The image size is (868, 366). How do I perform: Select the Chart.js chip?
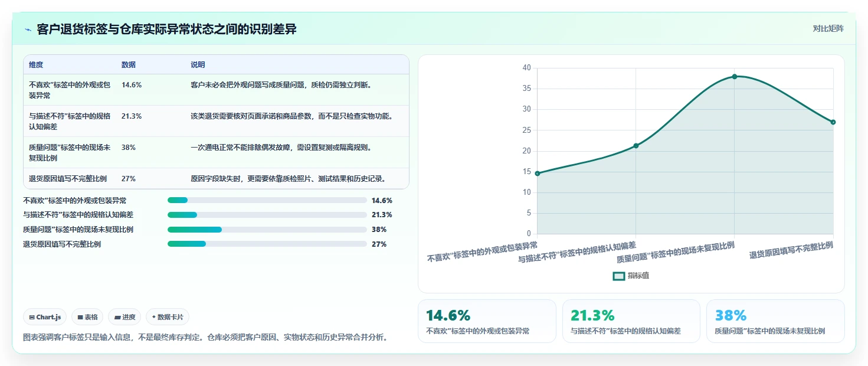(x=45, y=317)
